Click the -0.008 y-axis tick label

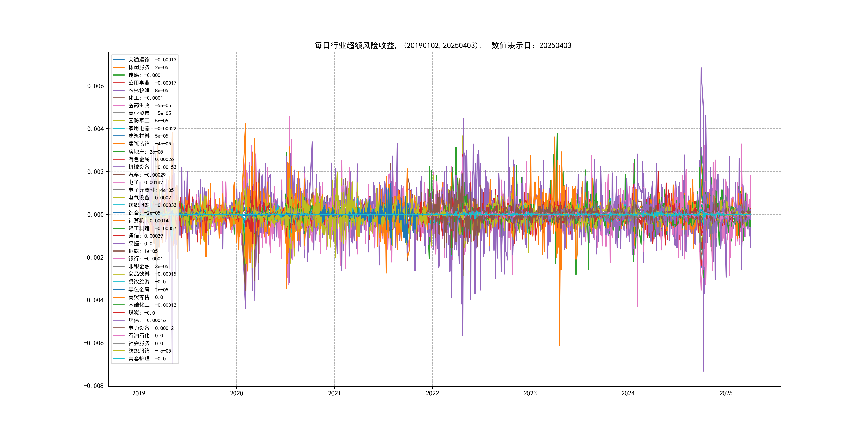coord(94,386)
